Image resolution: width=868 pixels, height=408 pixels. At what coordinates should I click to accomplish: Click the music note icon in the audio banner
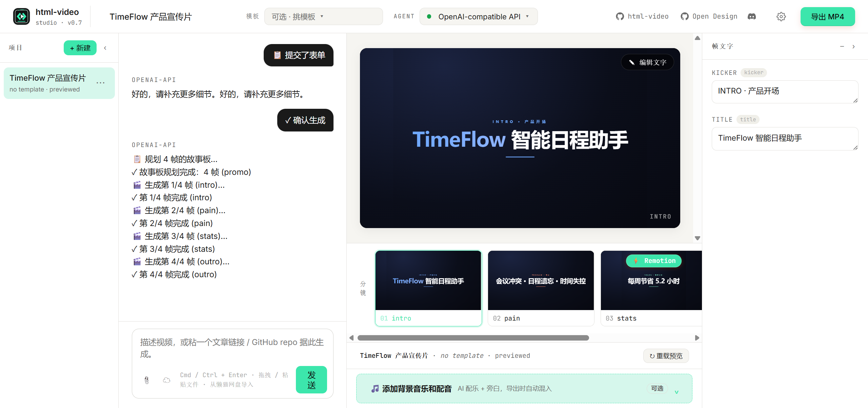click(375, 389)
